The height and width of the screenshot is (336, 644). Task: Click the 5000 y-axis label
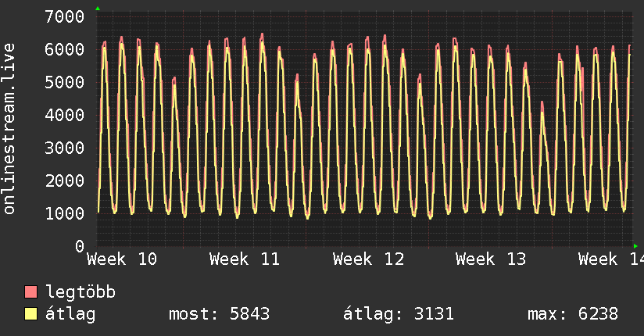click(x=65, y=82)
